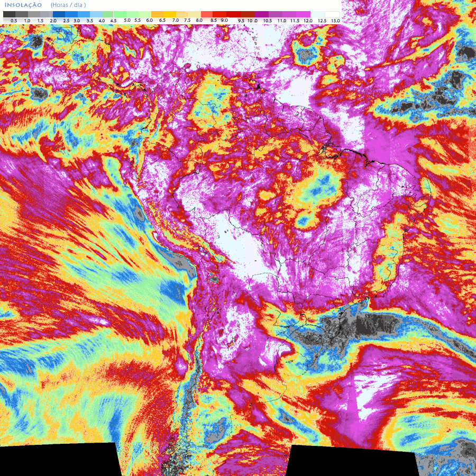The width and height of the screenshot is (476, 476).
Task: Click the "Insolação" legend title
Action: pyautogui.click(x=23, y=5)
